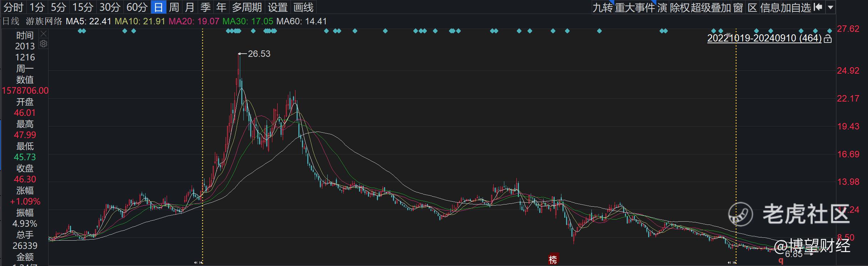Open 超级叠加 super overlay

pos(711,8)
